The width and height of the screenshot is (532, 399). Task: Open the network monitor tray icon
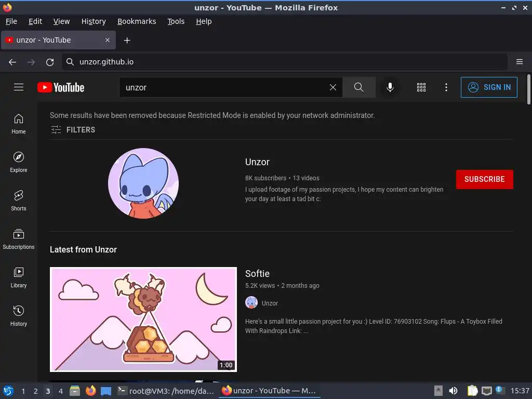486,391
